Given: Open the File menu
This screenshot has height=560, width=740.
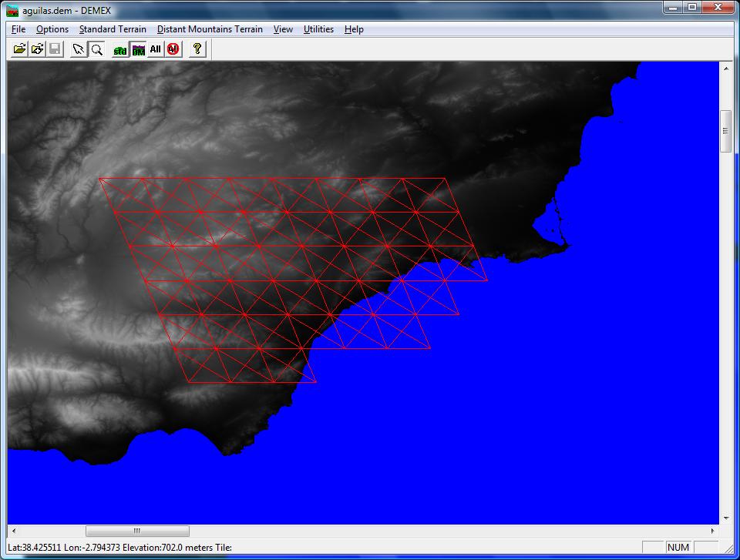Looking at the screenshot, I should [x=18, y=29].
